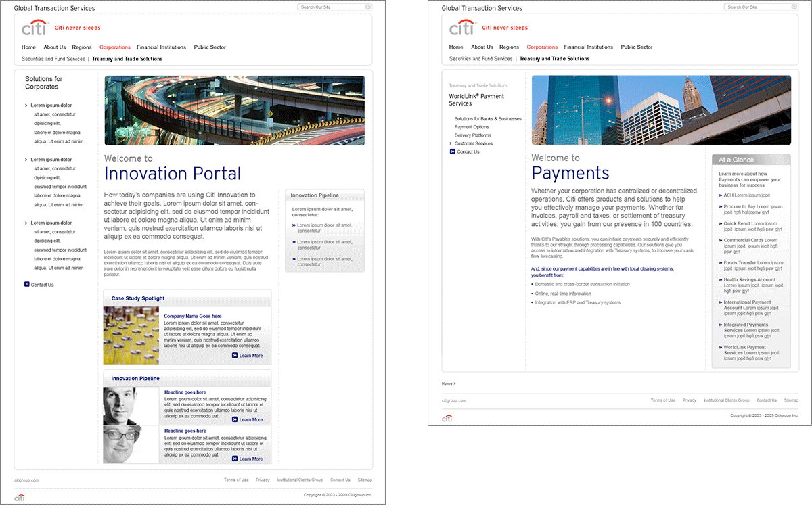Viewport: 812px width, 514px height.
Task: Click footer Citi logo on Innovation Portal page
Action: (20, 498)
